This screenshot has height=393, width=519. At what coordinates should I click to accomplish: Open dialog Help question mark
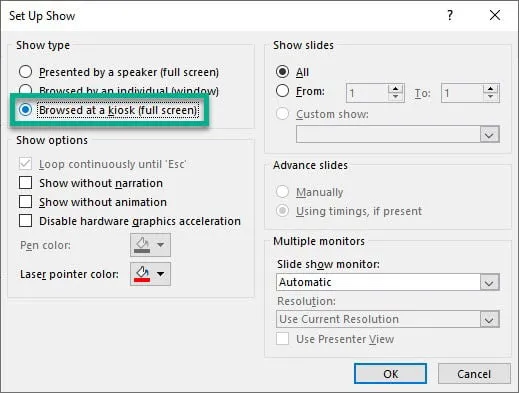tap(450, 15)
